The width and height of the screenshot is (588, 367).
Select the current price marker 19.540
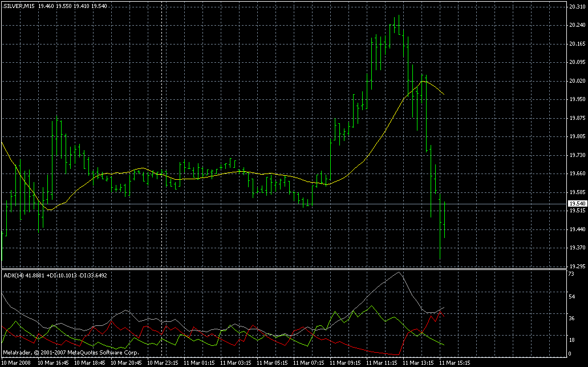point(577,204)
